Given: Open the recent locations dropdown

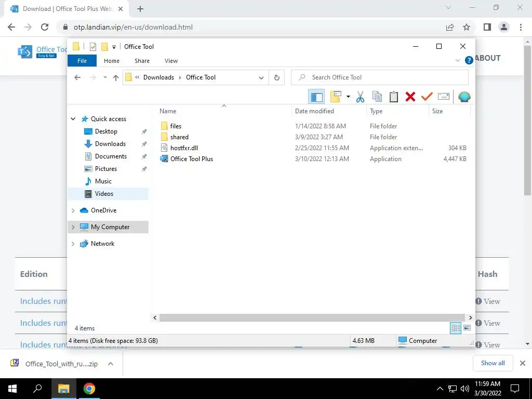Looking at the screenshot, I should [105, 77].
